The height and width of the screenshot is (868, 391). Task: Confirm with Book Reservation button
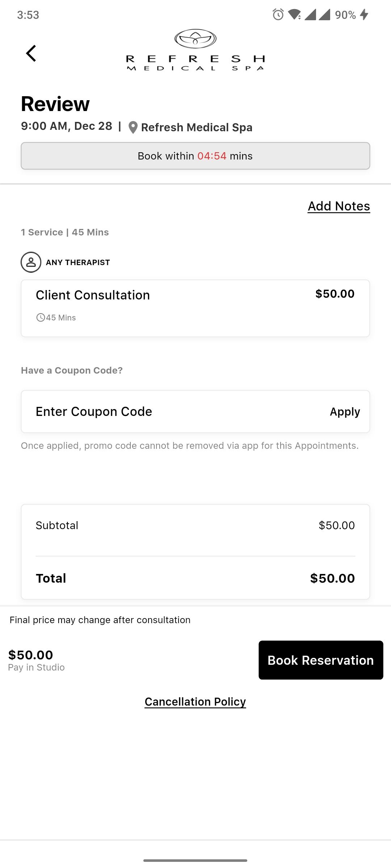click(321, 660)
